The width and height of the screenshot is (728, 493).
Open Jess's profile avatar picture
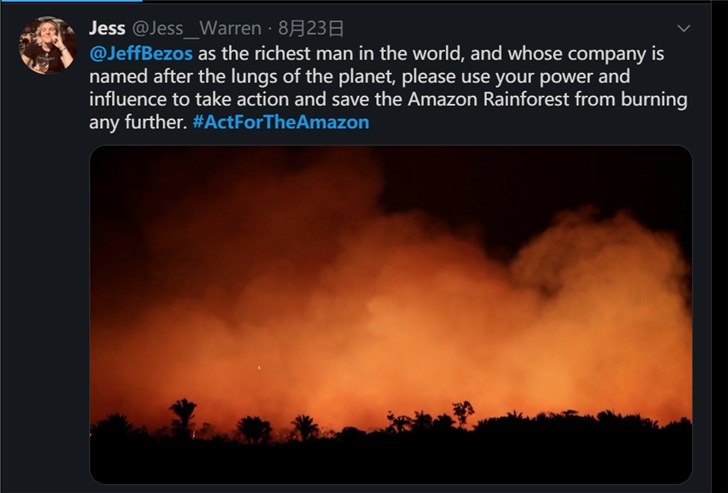pos(47,45)
